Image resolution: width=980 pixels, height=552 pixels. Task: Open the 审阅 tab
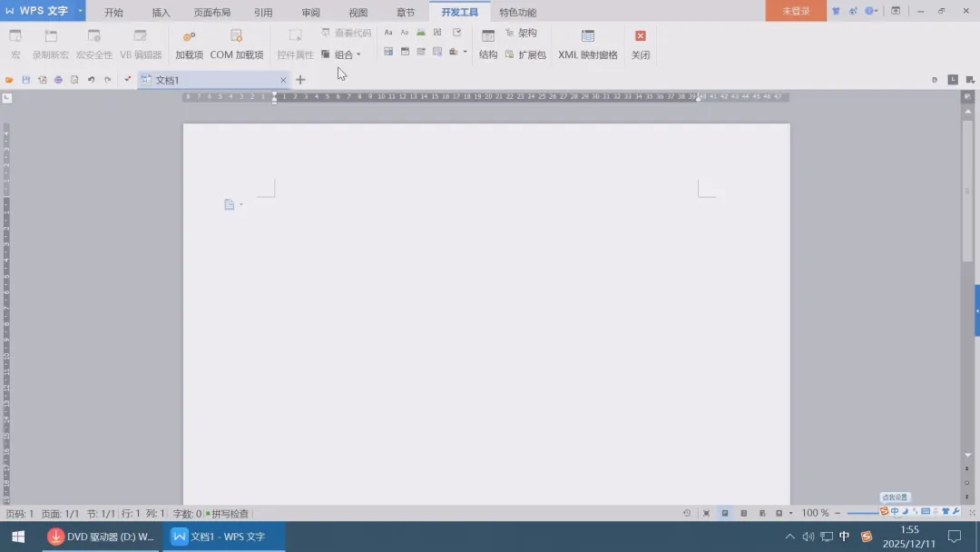tap(310, 12)
